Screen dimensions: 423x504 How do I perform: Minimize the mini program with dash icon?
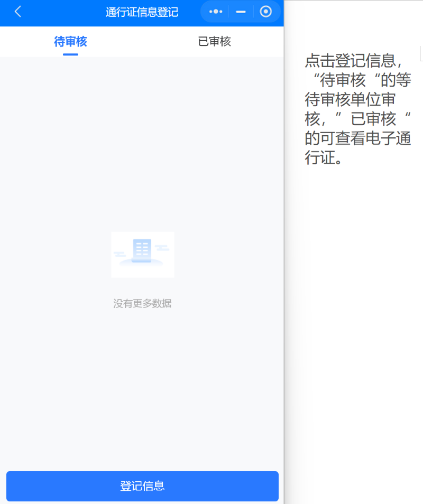pyautogui.click(x=241, y=12)
